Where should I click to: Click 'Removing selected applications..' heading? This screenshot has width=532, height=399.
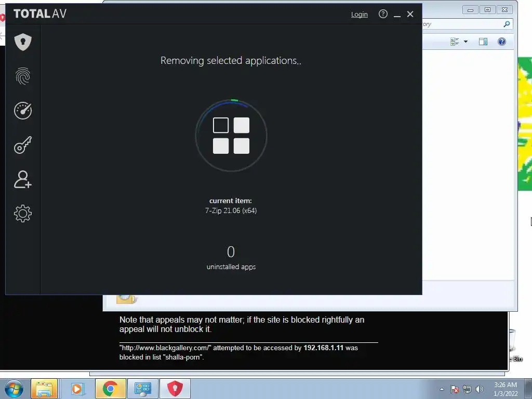pyautogui.click(x=231, y=61)
